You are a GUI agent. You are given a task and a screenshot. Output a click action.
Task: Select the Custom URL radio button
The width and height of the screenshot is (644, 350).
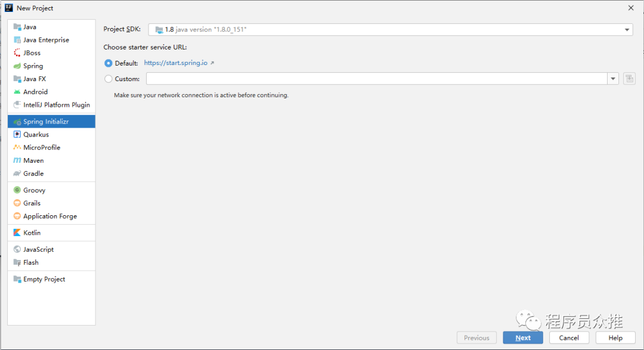click(x=109, y=79)
